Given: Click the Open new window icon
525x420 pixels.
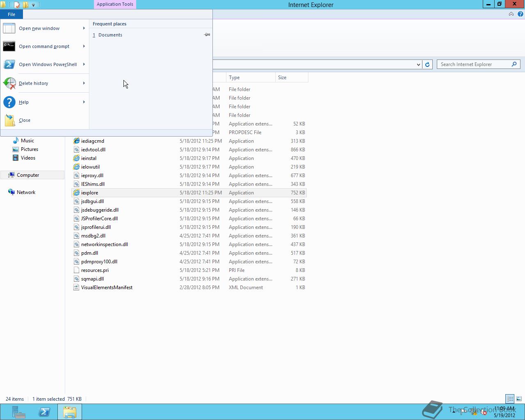Looking at the screenshot, I should pos(9,28).
